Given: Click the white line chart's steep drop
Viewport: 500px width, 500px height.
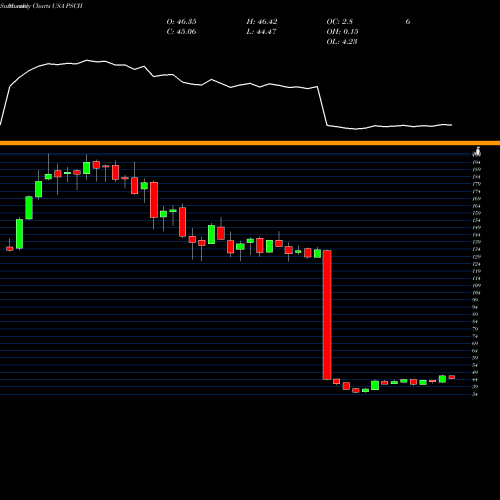Looking at the screenshot, I should (322, 106).
